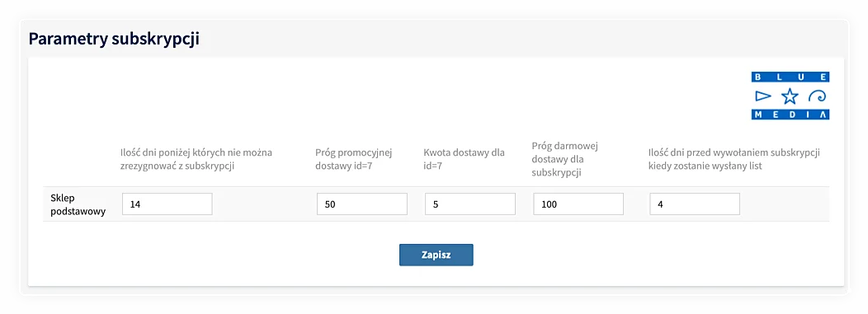Click the Sklep podstawowy row label
Viewport: 868px width, 314px height.
click(78, 204)
